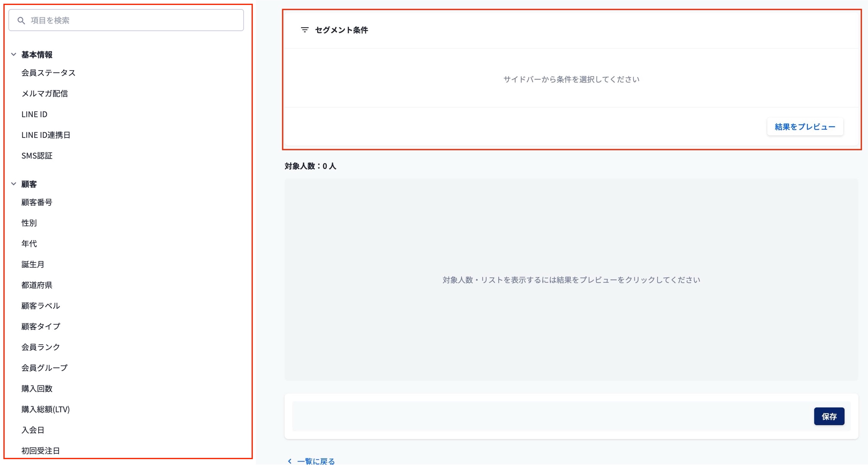Select the 都道府県 item

37,285
